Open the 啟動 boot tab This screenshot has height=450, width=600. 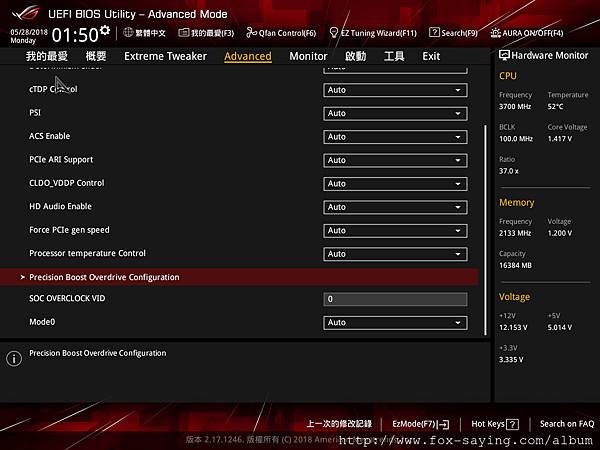(x=355, y=56)
